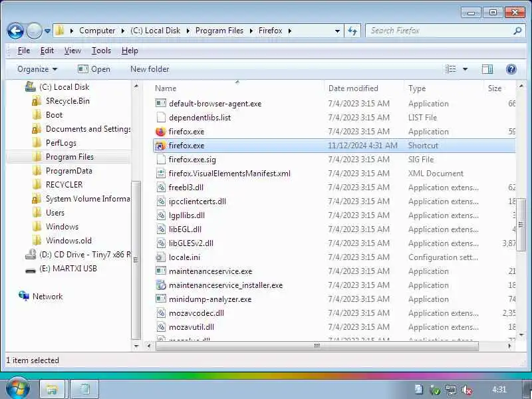The width and height of the screenshot is (532, 399).
Task: Select the Users folder
Action: tap(55, 212)
